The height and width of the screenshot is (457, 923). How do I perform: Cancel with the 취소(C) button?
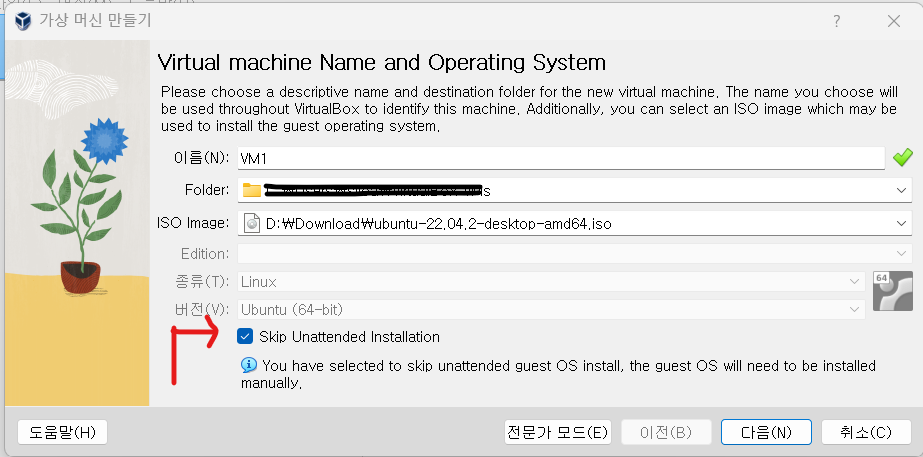tap(866, 432)
